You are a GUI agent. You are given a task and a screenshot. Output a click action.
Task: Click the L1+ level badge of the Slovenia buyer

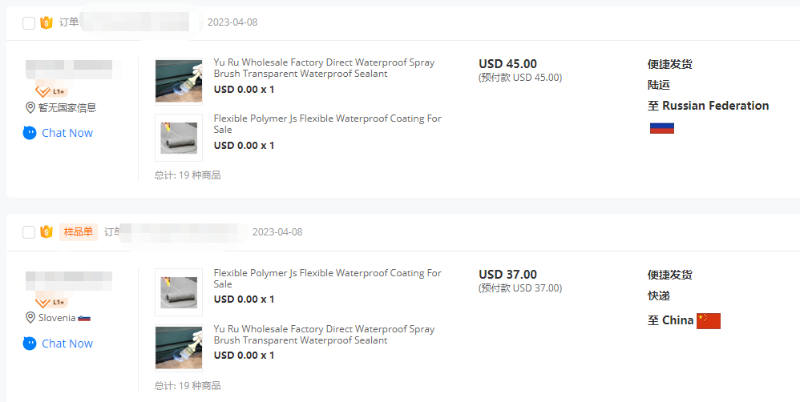pos(51,301)
